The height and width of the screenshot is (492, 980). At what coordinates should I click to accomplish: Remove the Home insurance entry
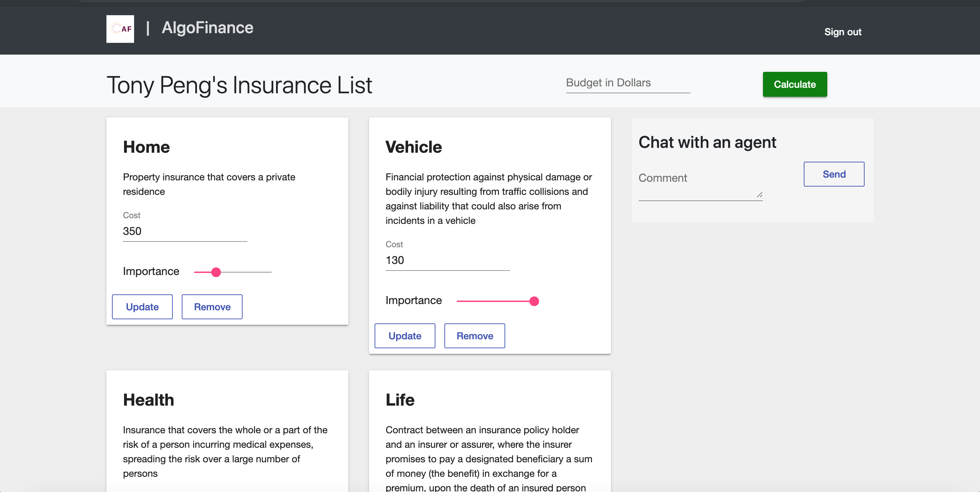[212, 307]
